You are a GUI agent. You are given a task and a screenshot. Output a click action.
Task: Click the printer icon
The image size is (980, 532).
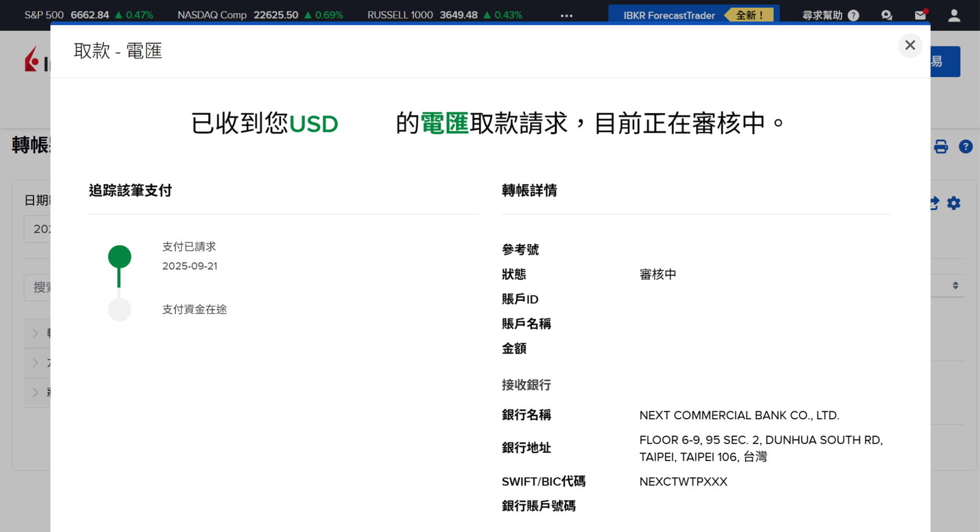point(941,147)
